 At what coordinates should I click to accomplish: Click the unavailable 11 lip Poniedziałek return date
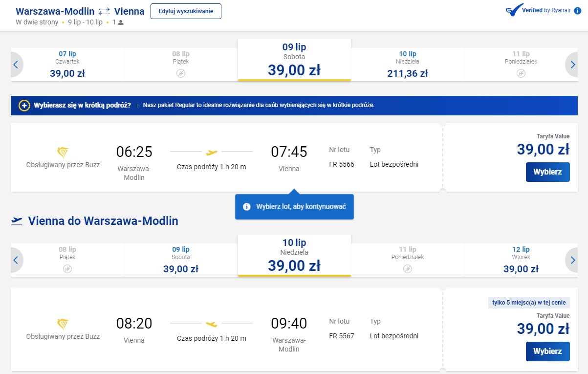[407, 260]
